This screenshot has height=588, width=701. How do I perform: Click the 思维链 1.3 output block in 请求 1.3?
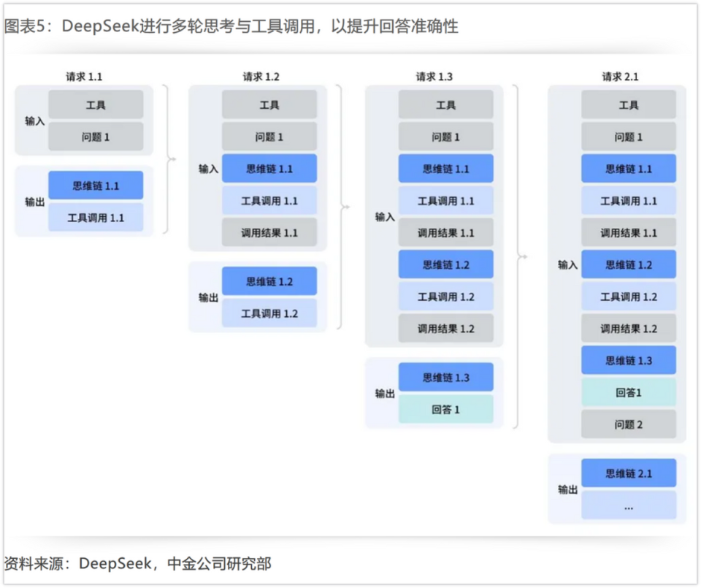[446, 378]
